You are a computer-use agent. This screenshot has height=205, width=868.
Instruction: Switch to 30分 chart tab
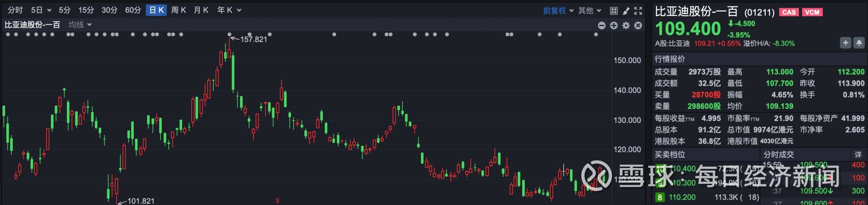click(x=109, y=10)
